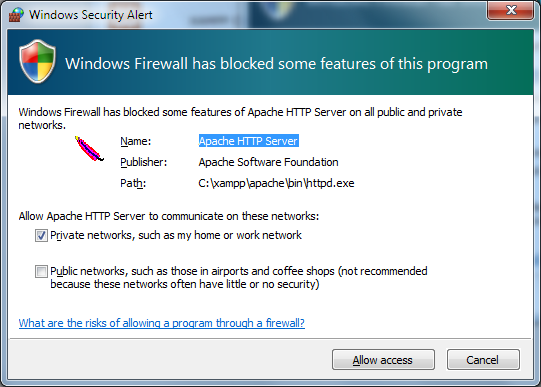Open the firewall risks help link
Screen dimensions: 541x387
(x=162, y=323)
